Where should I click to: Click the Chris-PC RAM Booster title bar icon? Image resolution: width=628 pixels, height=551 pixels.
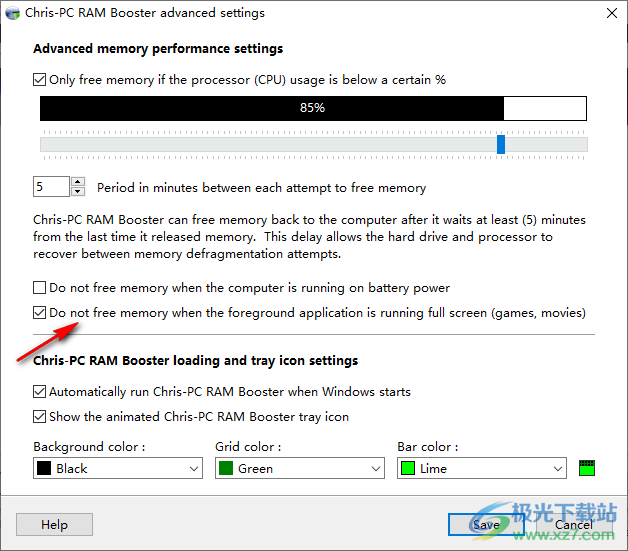tap(12, 13)
